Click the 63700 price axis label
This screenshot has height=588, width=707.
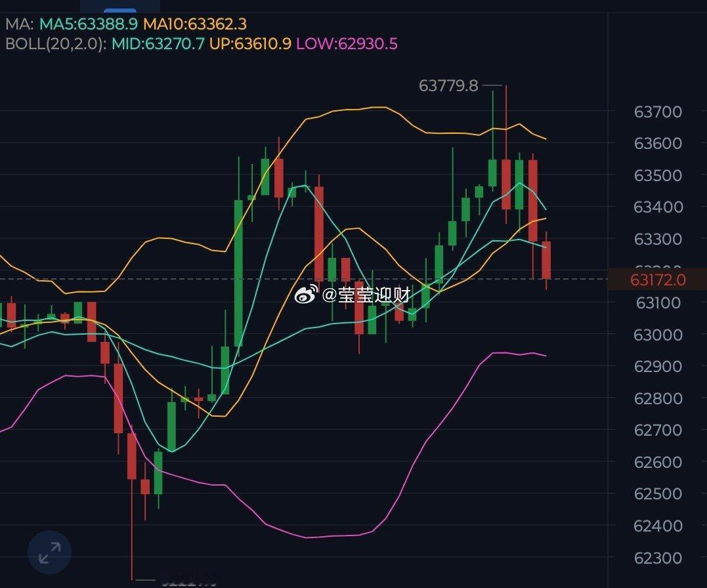(x=658, y=112)
